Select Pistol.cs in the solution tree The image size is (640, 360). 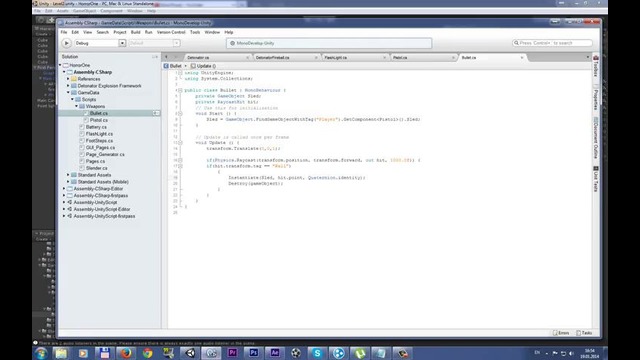pyautogui.click(x=99, y=120)
